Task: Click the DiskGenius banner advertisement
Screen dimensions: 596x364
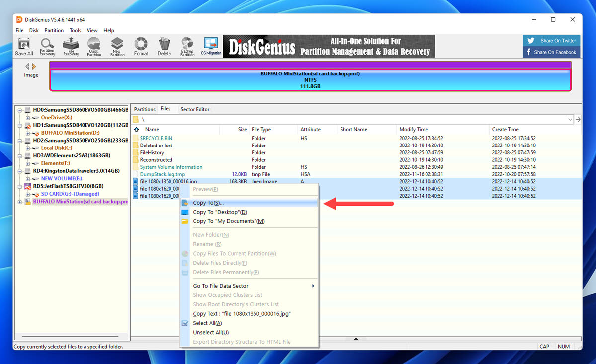Action: tap(329, 46)
